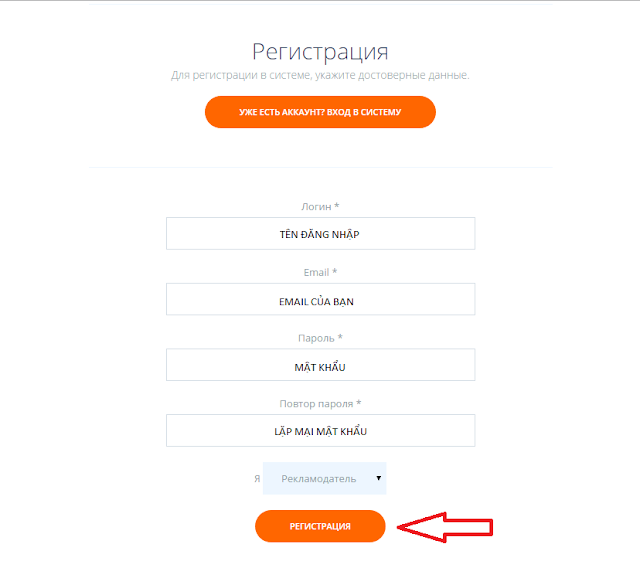Click the orange РЕГИСТРАЦИЯ submit button
Viewport: 640px width, 585px height.
(x=320, y=526)
